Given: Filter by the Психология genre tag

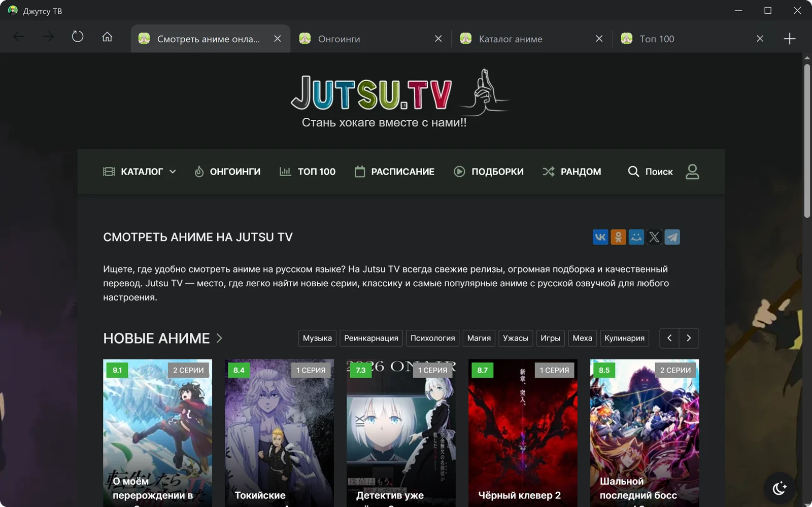Looking at the screenshot, I should (x=432, y=338).
